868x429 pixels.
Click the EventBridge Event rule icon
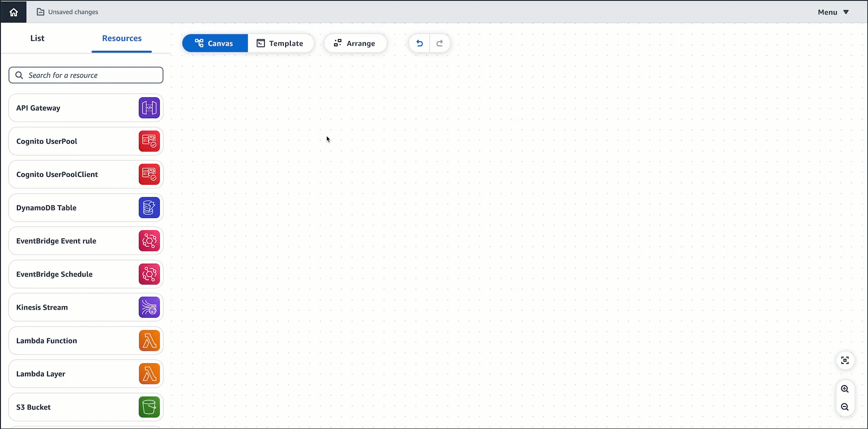[x=149, y=241]
